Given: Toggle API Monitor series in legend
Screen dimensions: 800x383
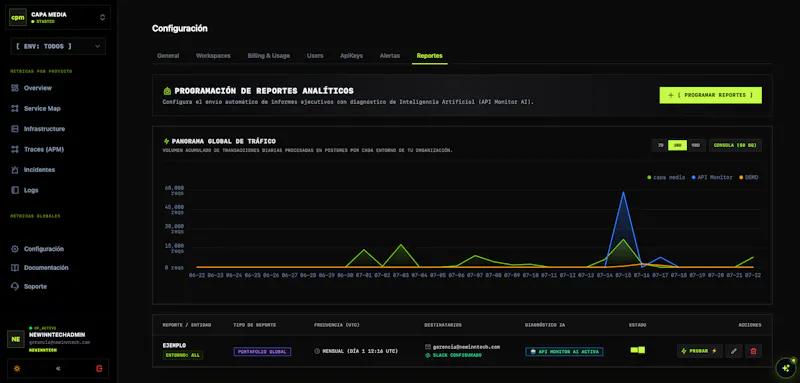Looking at the screenshot, I should pos(712,177).
